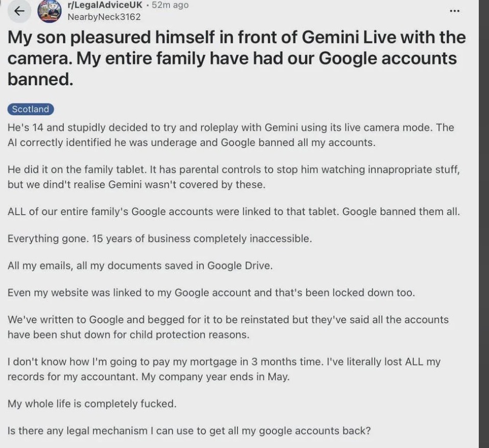
Task: Click the paragraph about the family tablet
Action: 233,177
